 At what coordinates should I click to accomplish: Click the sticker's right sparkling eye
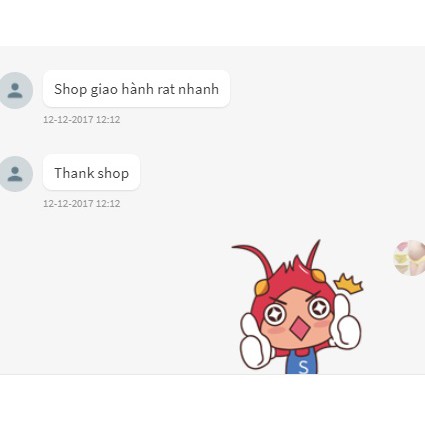[319, 307]
